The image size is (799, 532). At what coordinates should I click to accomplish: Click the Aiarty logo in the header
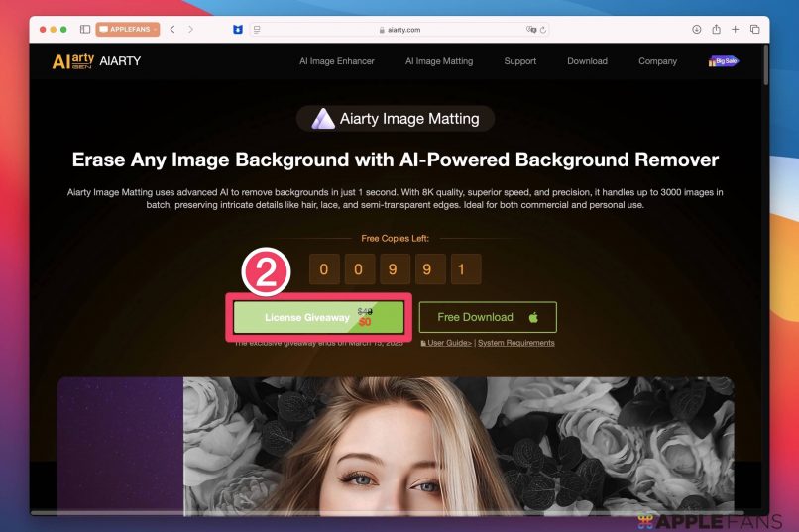pyautogui.click(x=96, y=61)
